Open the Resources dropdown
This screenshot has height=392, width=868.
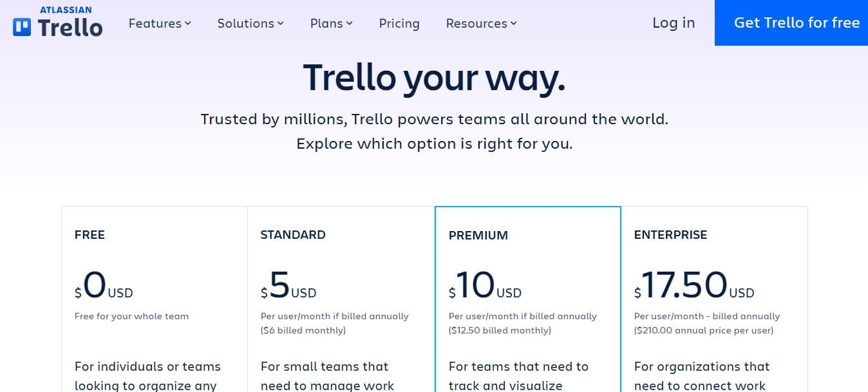(480, 23)
